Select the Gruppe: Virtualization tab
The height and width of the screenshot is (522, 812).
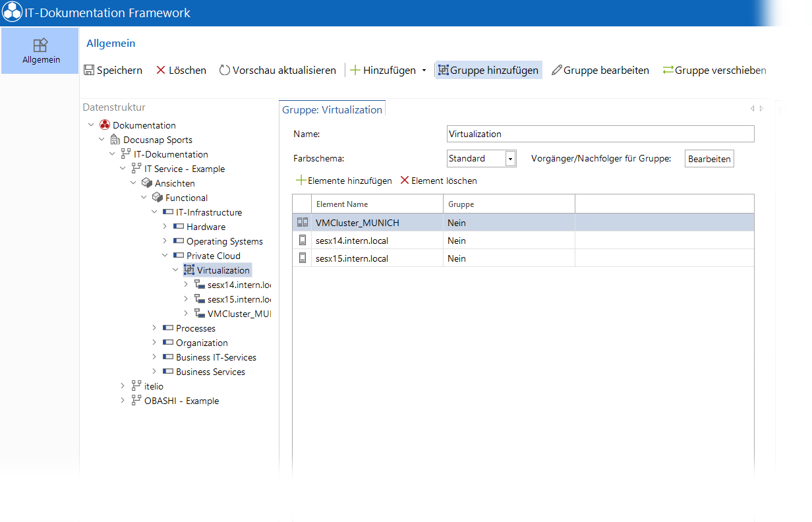click(332, 109)
